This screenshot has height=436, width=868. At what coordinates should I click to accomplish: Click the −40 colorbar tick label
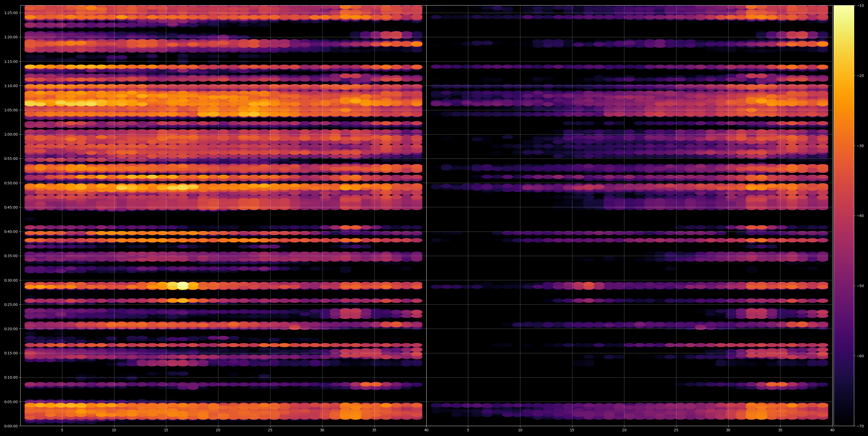click(x=860, y=216)
